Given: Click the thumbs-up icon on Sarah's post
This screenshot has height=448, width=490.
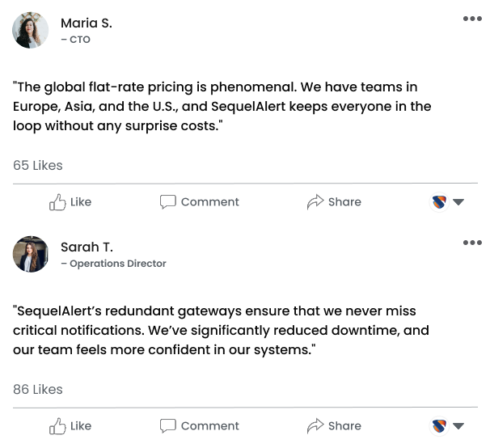Looking at the screenshot, I should [57, 426].
